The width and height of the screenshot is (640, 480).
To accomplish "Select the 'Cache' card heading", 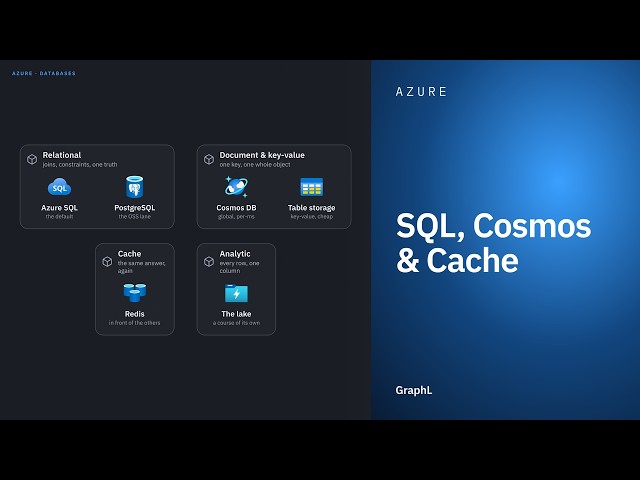I will tap(129, 254).
